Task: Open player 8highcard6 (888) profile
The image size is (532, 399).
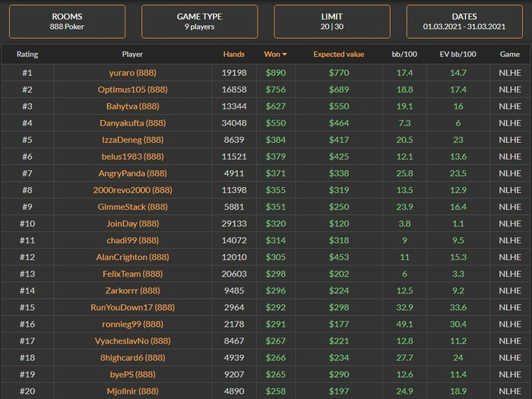Action: pyautogui.click(x=133, y=358)
